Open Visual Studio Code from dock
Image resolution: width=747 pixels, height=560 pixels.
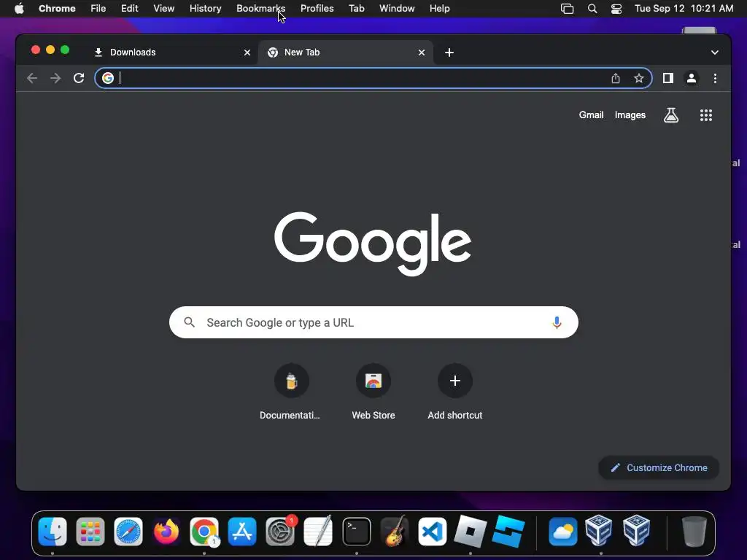[x=432, y=531]
